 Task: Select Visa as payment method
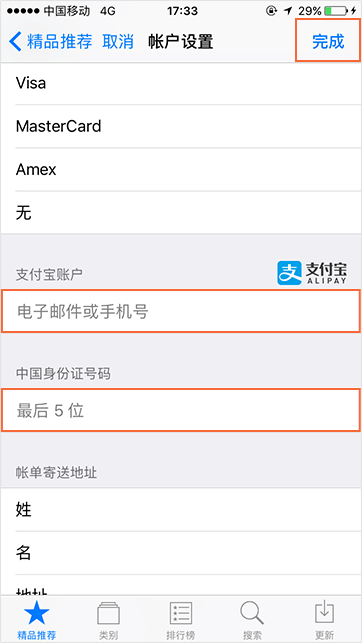click(x=181, y=83)
